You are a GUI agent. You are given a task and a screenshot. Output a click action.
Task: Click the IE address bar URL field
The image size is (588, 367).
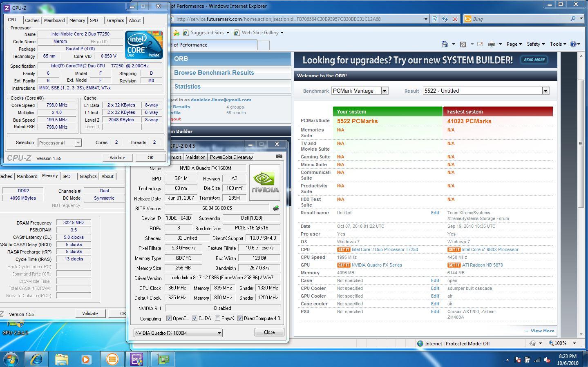[x=298, y=19]
